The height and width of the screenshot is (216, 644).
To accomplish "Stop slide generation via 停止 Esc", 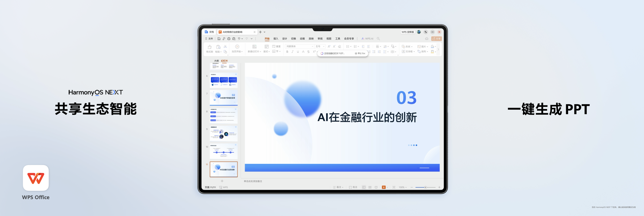I will 360,53.
